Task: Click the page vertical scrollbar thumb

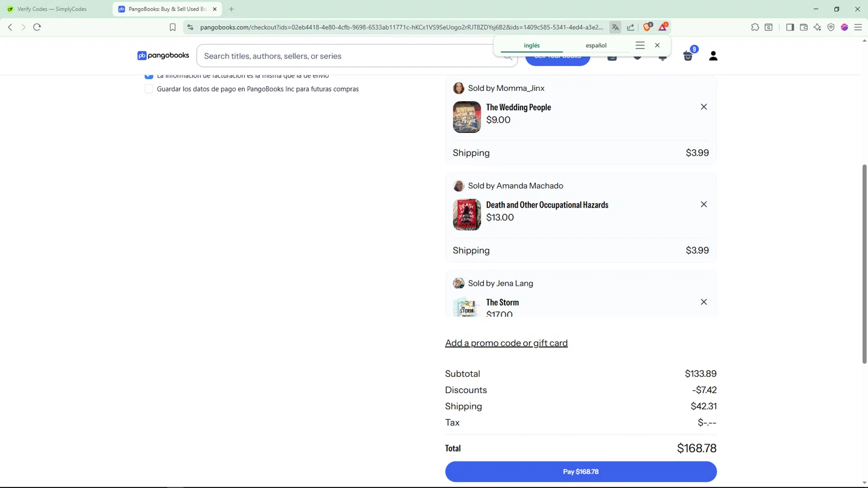Action: pyautogui.click(x=865, y=264)
